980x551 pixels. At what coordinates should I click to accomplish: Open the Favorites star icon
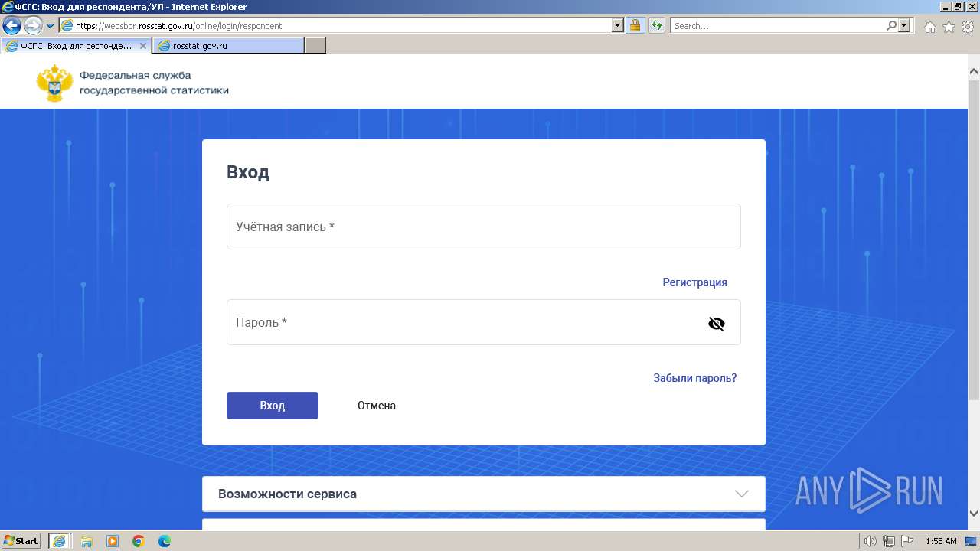coord(949,27)
